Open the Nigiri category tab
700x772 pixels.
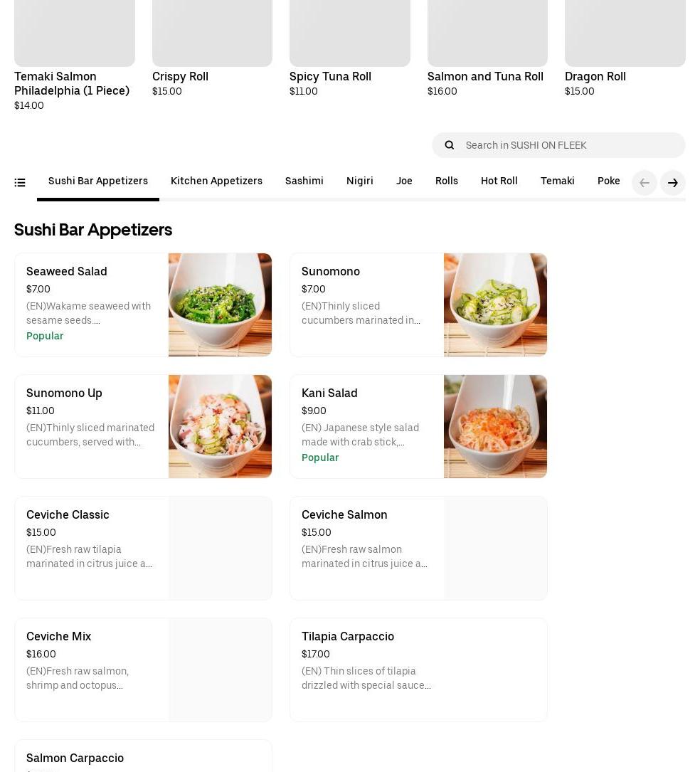click(360, 181)
